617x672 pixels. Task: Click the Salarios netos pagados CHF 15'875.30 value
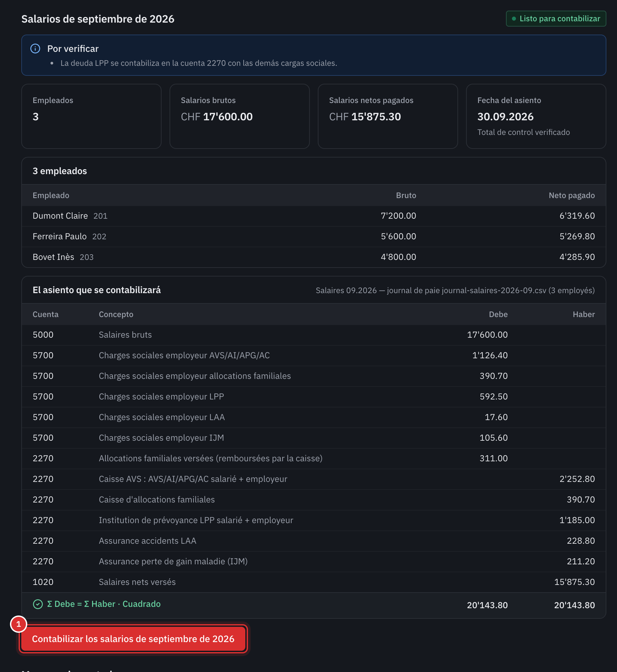click(x=365, y=117)
